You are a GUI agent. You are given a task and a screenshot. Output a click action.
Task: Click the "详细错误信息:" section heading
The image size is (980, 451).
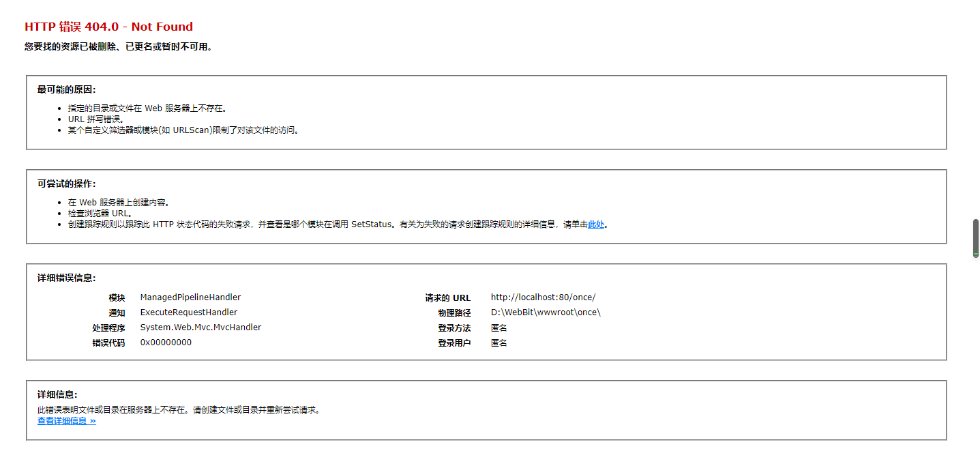[66, 278]
